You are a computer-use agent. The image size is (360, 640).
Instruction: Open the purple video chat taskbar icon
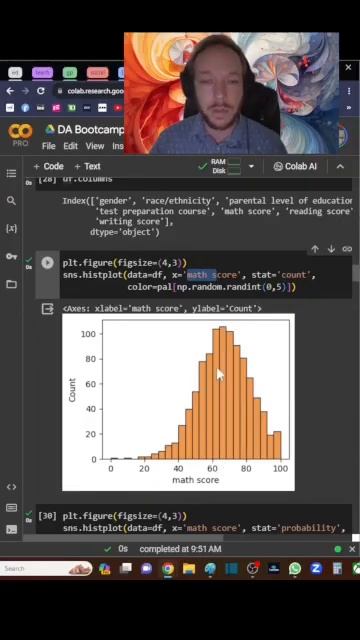click(x=147, y=569)
